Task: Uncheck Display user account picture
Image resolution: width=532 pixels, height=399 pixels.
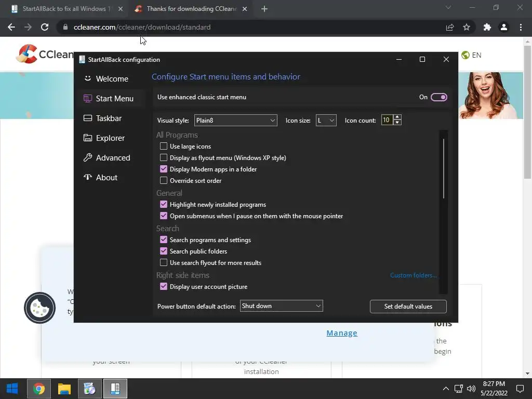Action: (x=164, y=286)
